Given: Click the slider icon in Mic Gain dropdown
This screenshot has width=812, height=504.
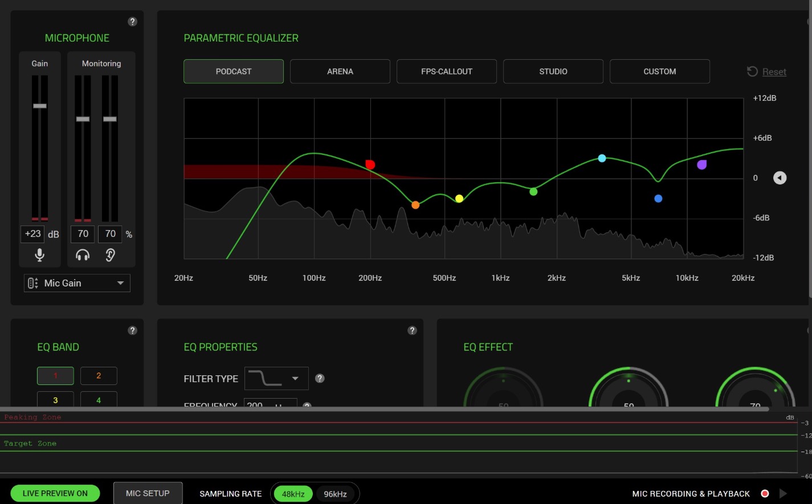Looking at the screenshot, I should (x=33, y=283).
